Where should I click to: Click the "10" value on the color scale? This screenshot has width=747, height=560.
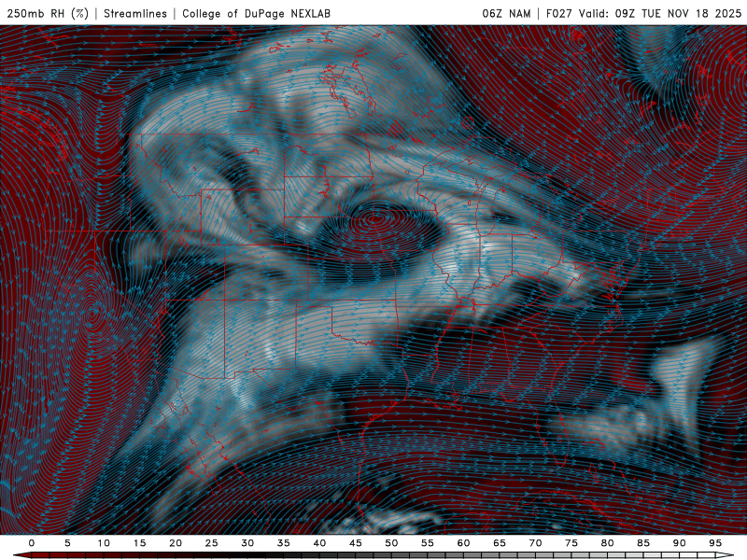[x=104, y=543]
